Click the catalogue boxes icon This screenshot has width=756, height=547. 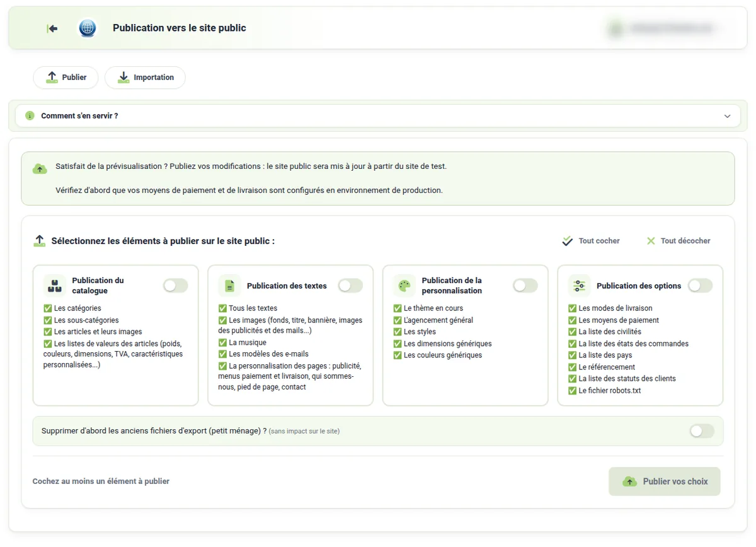click(x=55, y=285)
